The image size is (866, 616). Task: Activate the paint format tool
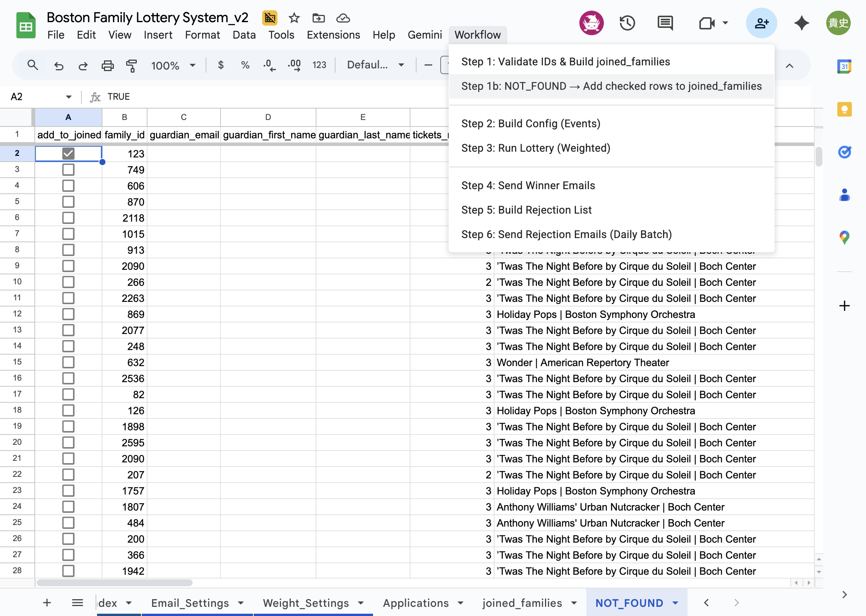131,66
